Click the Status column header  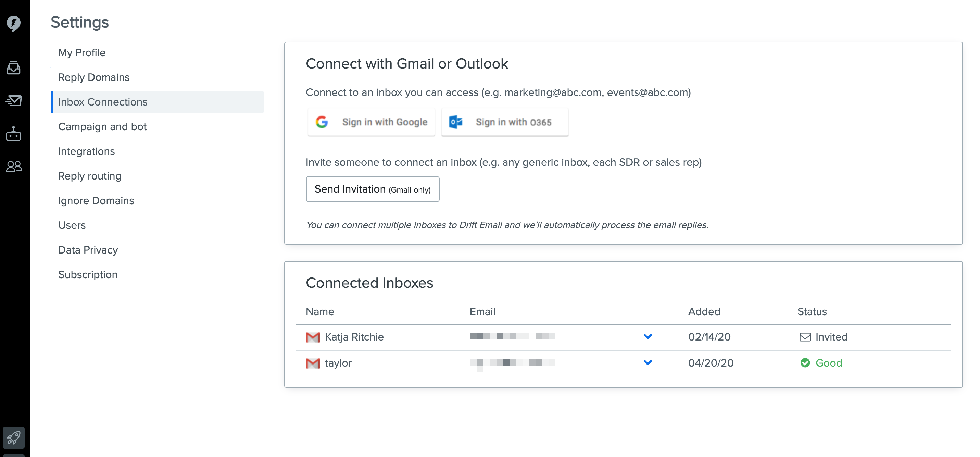click(x=812, y=312)
